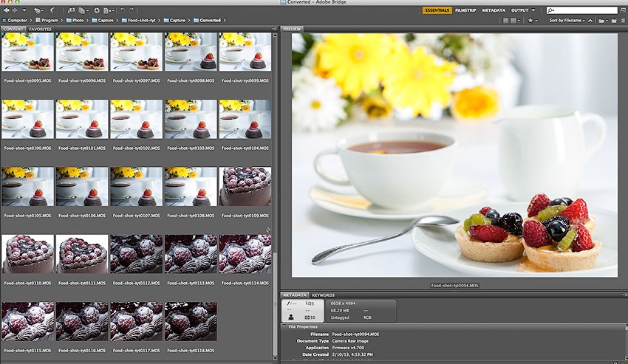Open the Content panel flyout menu icon

point(274,29)
